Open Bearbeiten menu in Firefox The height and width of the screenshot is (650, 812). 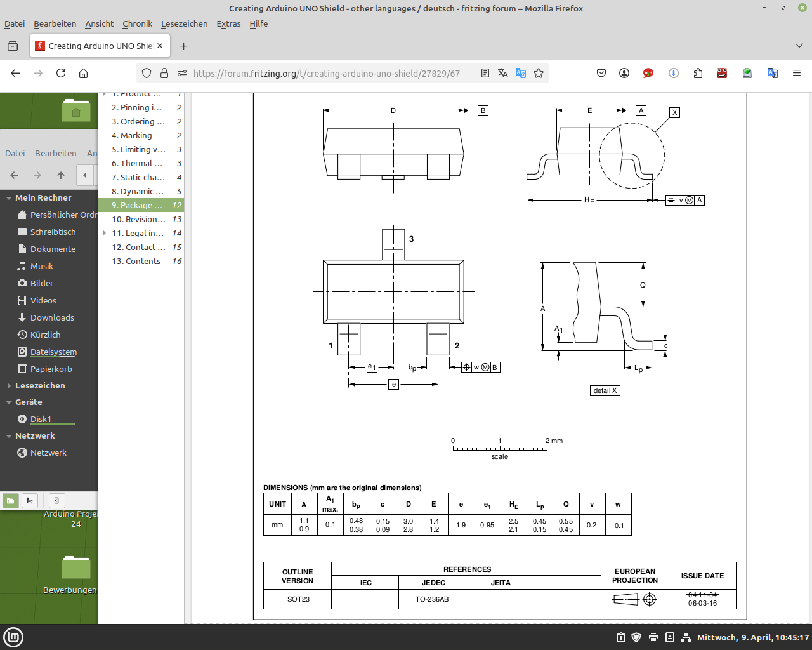(55, 23)
